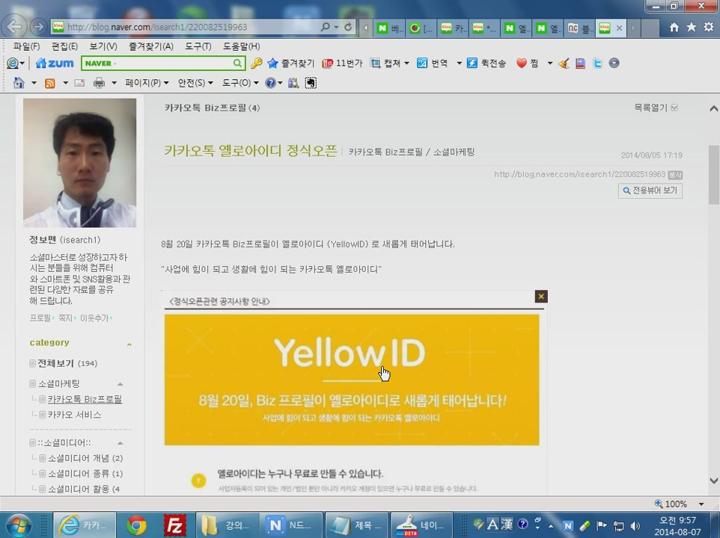Viewport: 720px width, 538px height.
Task: Click the zum logo in the toolbar
Action: [x=55, y=63]
